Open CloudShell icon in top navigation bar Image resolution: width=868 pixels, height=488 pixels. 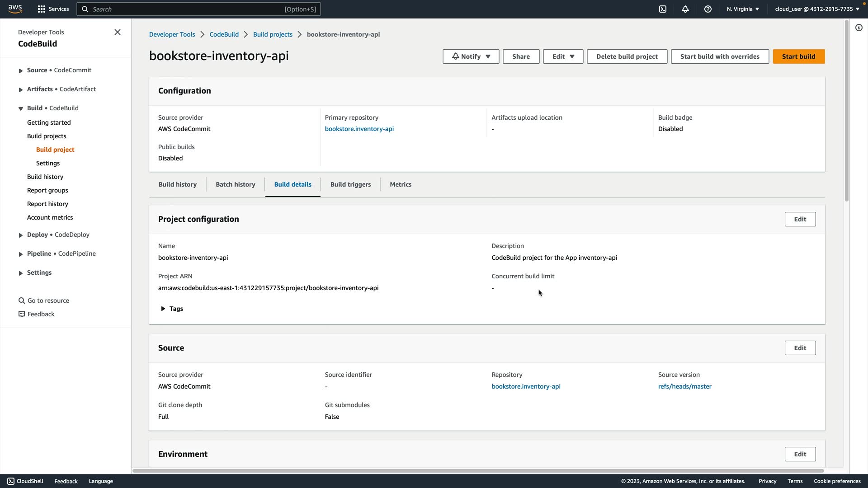663,9
